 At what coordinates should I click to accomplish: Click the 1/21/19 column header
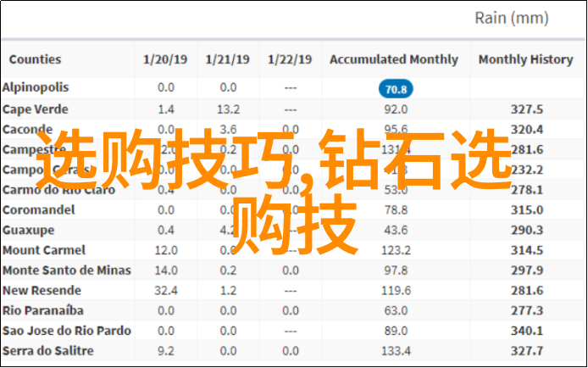coord(228,59)
